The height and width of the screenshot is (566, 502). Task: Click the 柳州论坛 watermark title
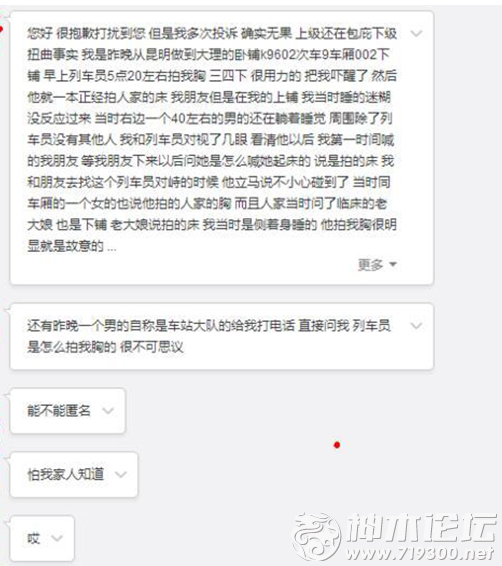pos(420,528)
